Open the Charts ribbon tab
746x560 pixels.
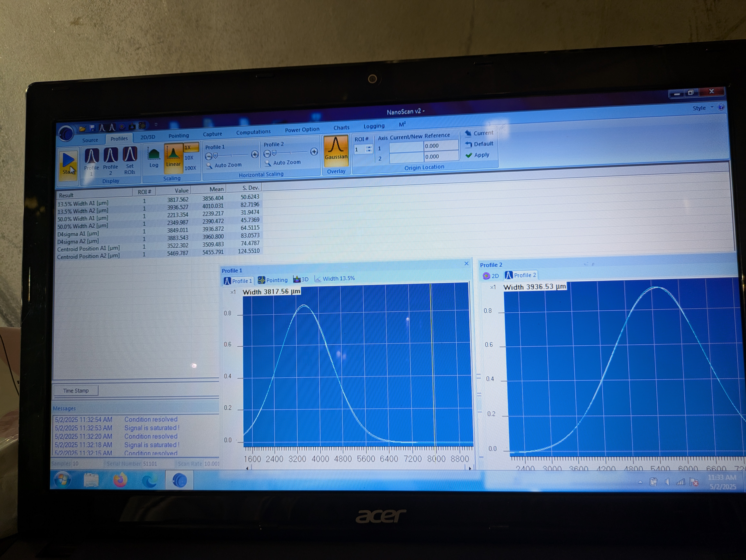341,127
